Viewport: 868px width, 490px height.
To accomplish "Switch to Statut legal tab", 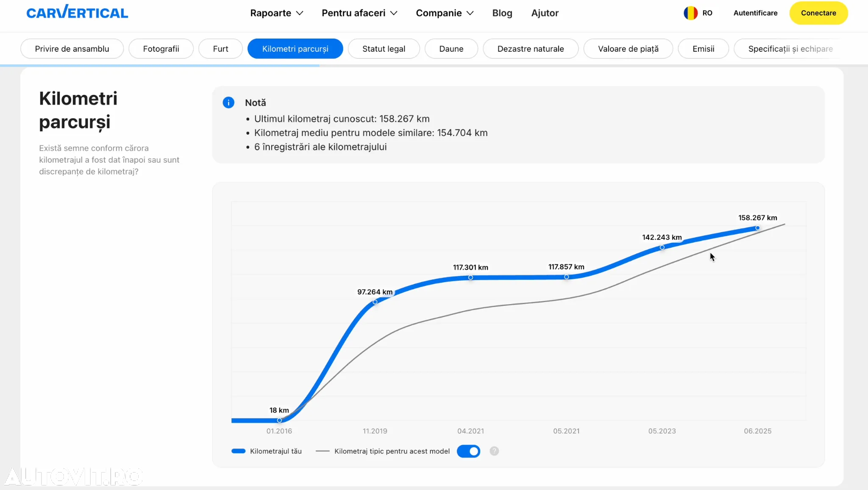I will pos(384,49).
